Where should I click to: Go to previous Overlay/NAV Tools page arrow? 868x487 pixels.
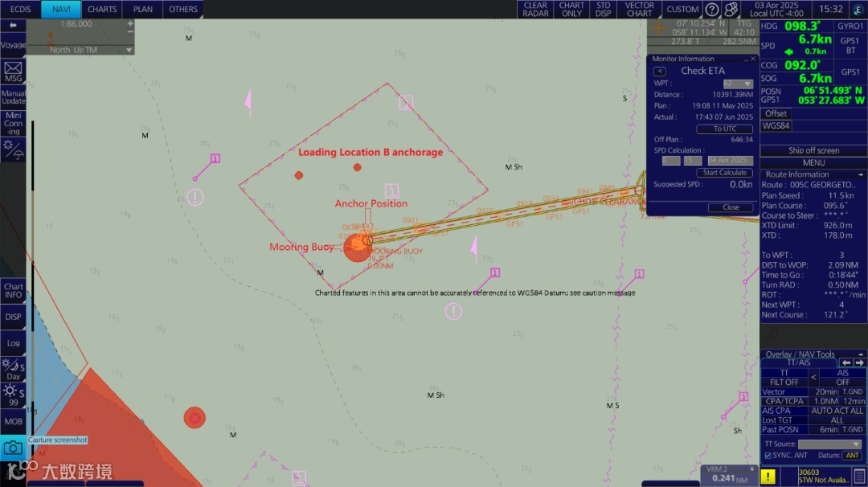click(845, 362)
